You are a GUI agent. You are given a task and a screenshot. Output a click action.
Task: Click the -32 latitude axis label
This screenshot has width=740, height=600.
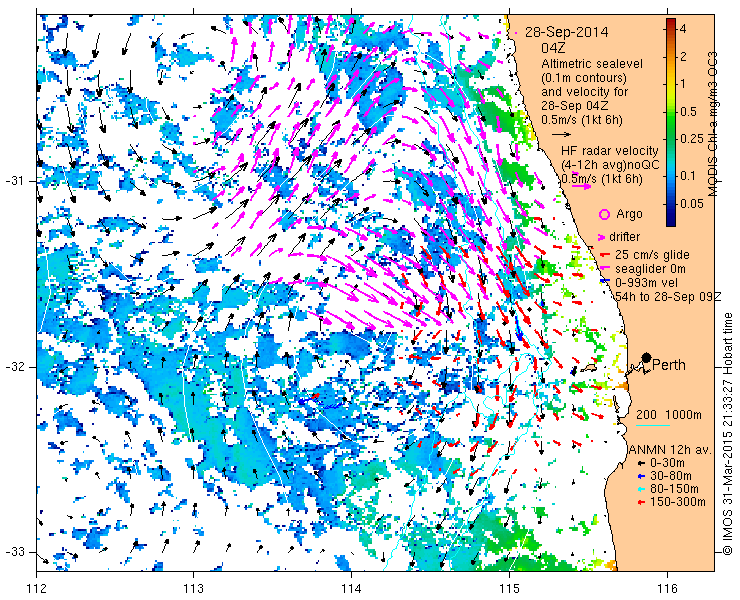pyautogui.click(x=15, y=367)
